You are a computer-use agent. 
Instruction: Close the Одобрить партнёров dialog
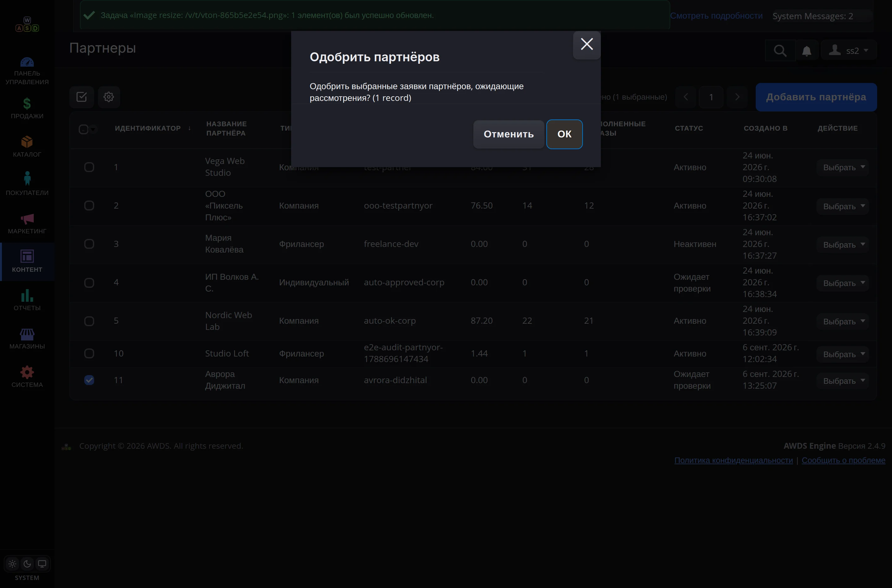pos(587,44)
